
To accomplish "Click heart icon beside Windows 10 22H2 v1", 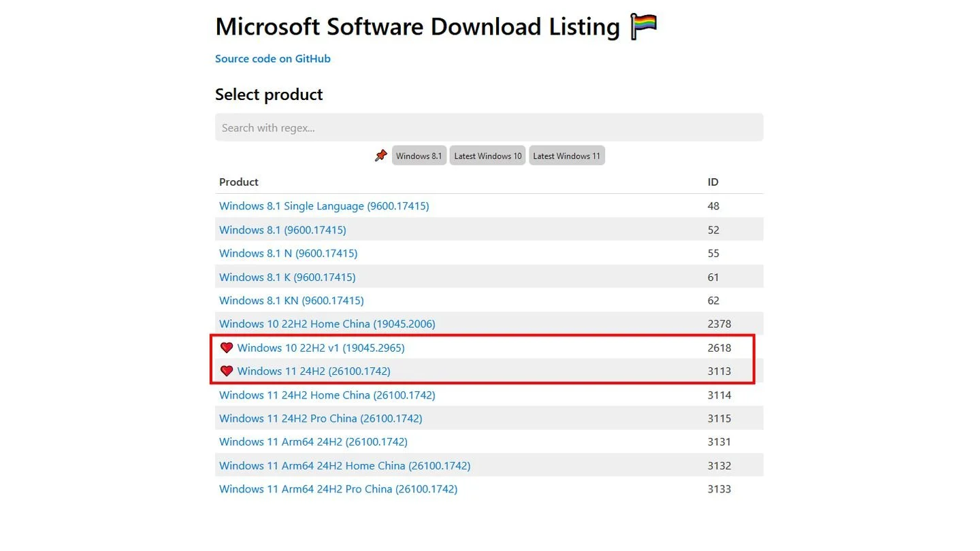I will point(227,348).
